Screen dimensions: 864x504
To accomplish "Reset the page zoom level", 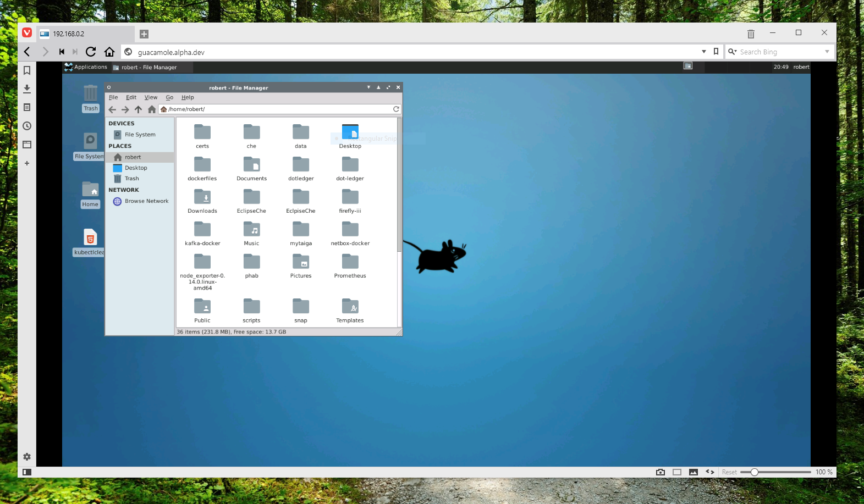I will (729, 472).
